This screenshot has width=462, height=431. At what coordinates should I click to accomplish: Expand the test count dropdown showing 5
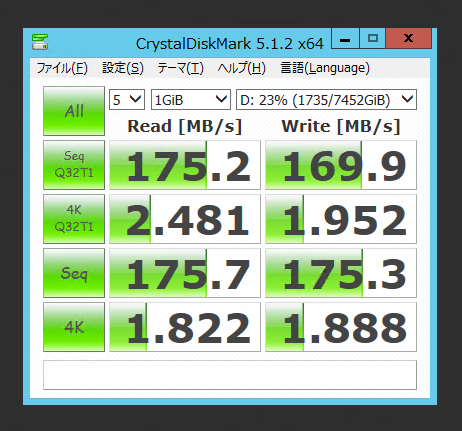[x=127, y=99]
